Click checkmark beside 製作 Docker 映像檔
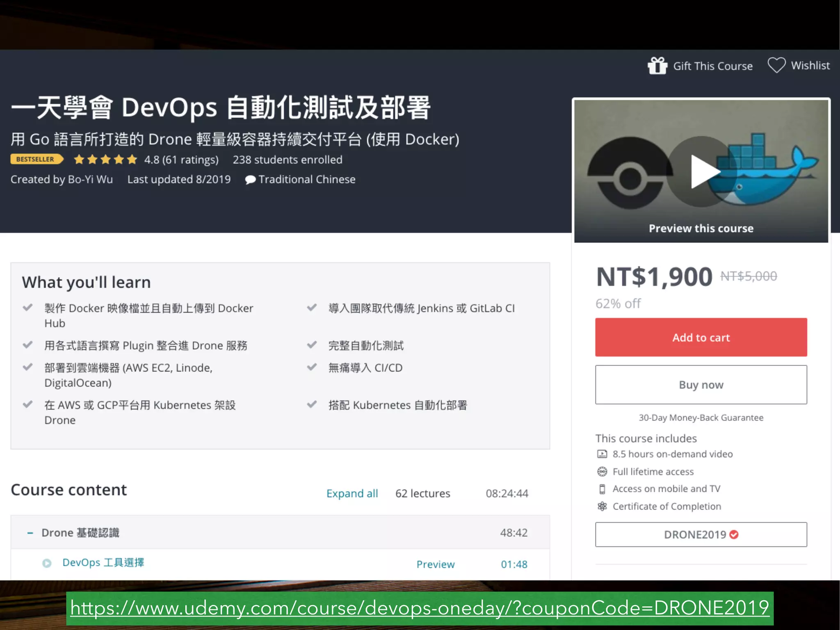This screenshot has height=630, width=840. 27,307
